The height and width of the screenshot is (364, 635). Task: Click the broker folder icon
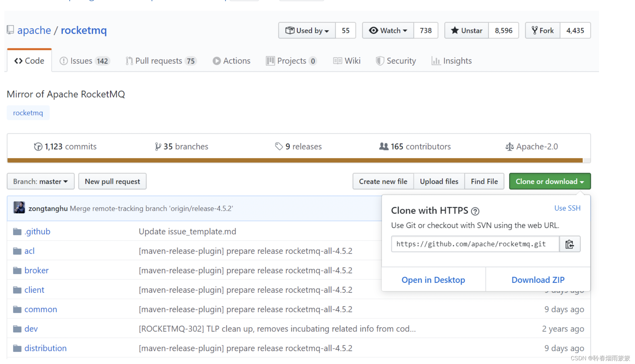click(x=17, y=271)
